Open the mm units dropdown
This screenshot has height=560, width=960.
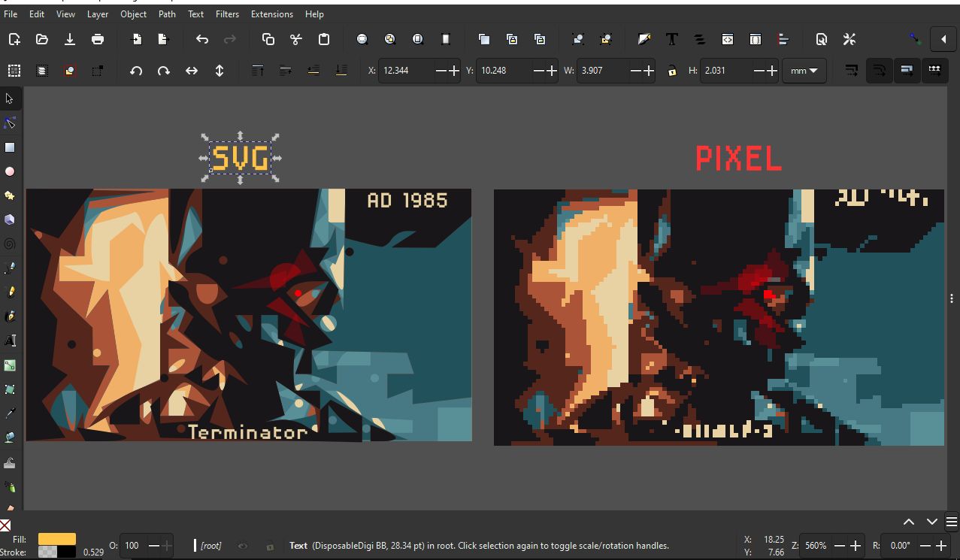point(804,71)
